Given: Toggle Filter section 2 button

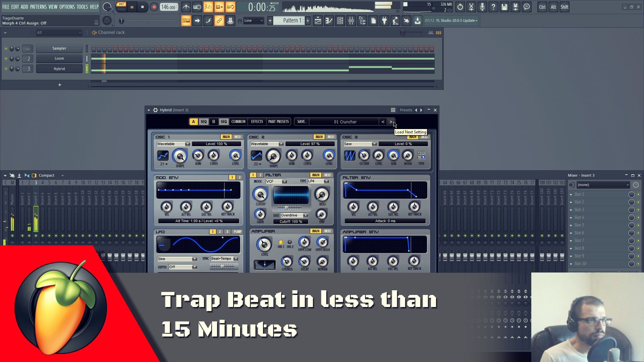Looking at the screenshot, I should (260, 175).
